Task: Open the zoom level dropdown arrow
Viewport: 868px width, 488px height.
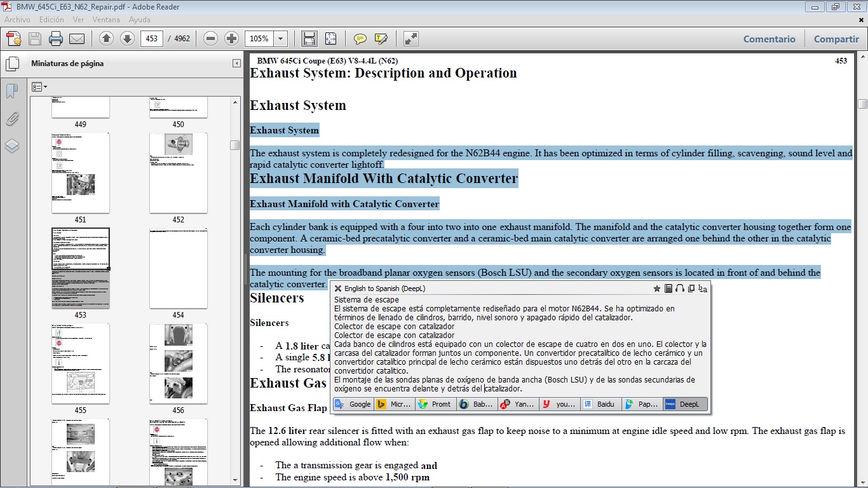Action: (x=281, y=39)
